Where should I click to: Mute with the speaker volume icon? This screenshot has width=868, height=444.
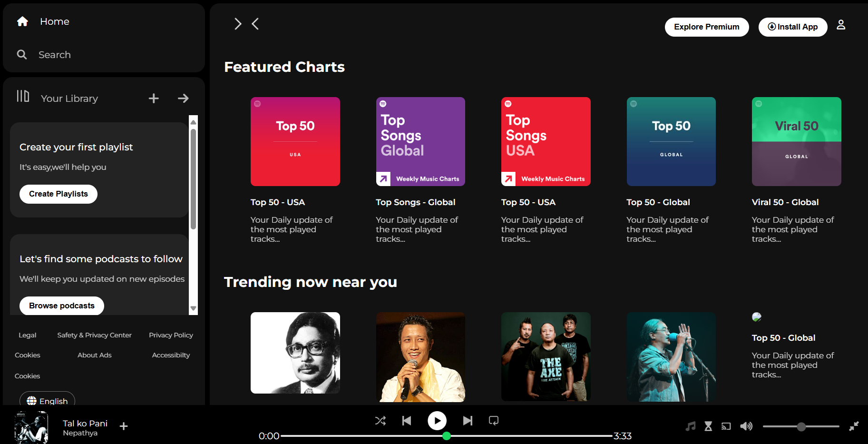coord(746,426)
